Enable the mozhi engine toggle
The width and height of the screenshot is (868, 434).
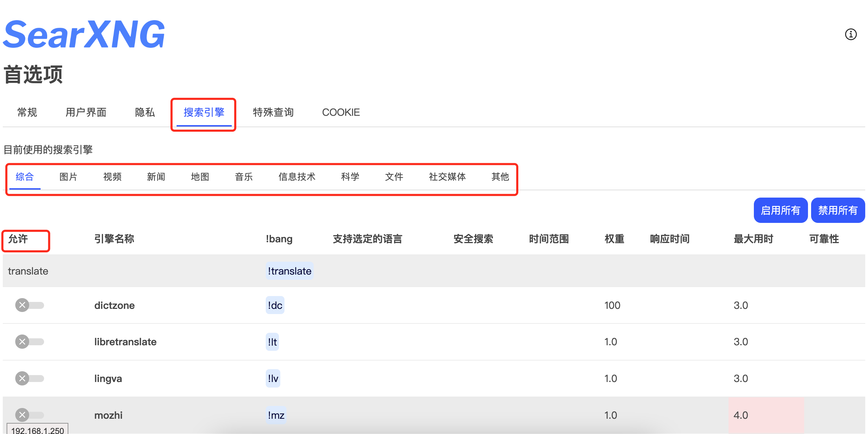[x=29, y=415]
